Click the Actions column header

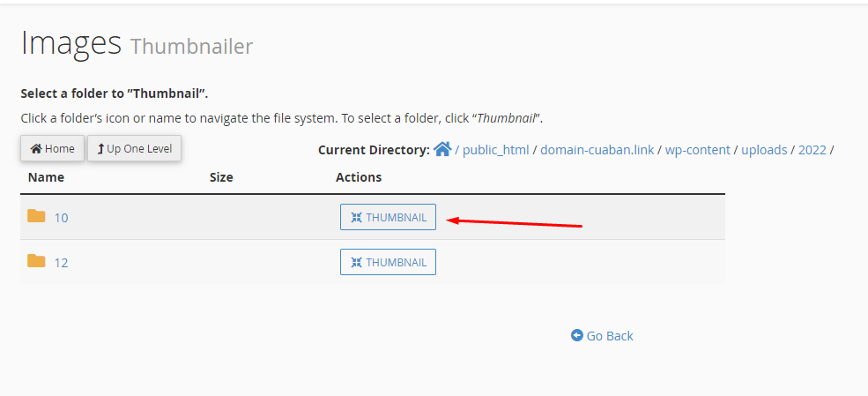tap(359, 177)
